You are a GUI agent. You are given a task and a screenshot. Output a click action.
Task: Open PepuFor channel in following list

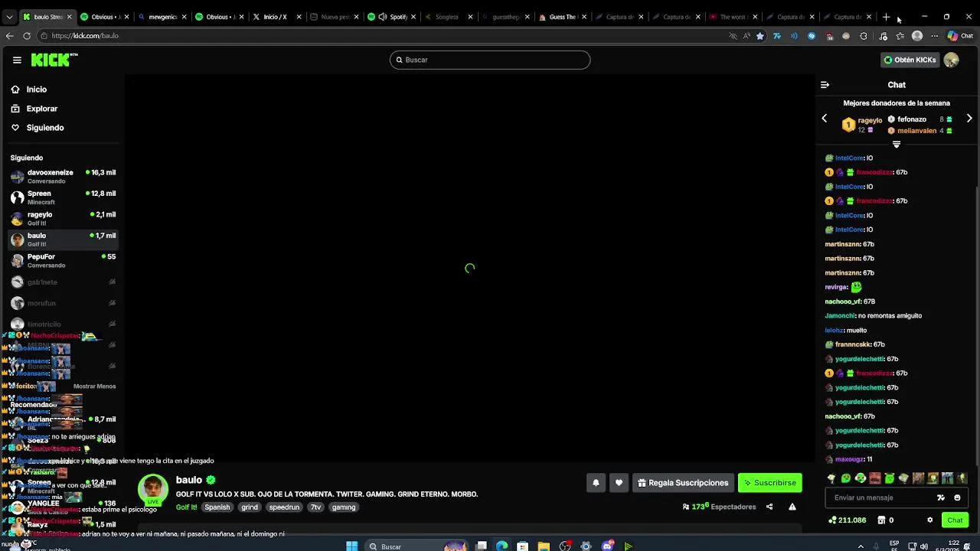[x=63, y=261]
